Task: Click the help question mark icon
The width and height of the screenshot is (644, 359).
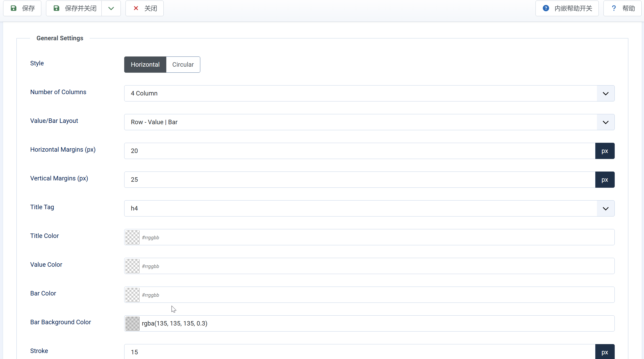Action: (x=614, y=8)
